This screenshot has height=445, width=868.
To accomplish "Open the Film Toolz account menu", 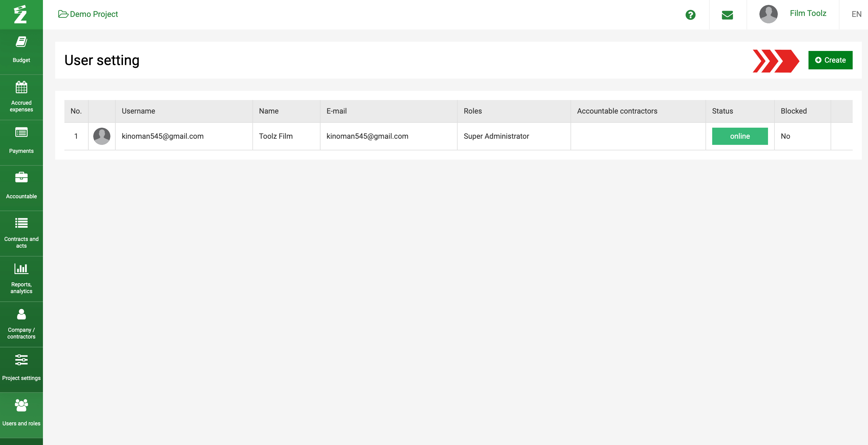I will click(x=808, y=14).
